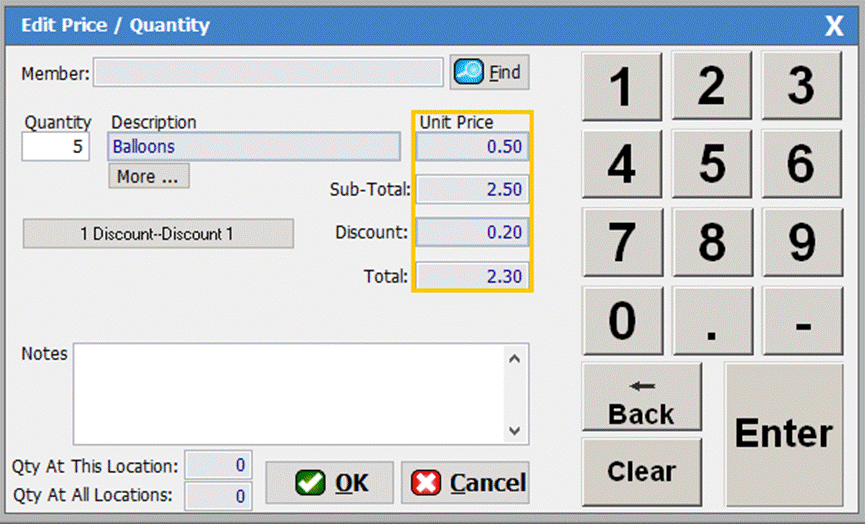Click the Balloons description field
This screenshot has width=865, height=524.
click(253, 147)
